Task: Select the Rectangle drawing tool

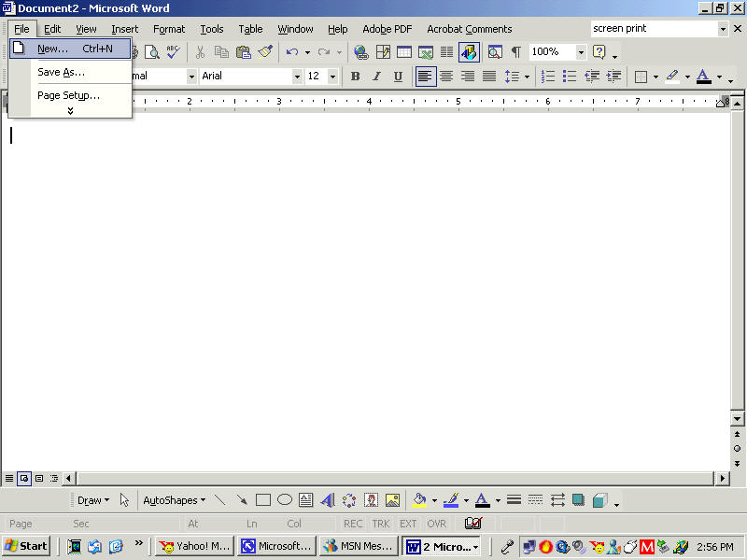Action: [x=263, y=500]
